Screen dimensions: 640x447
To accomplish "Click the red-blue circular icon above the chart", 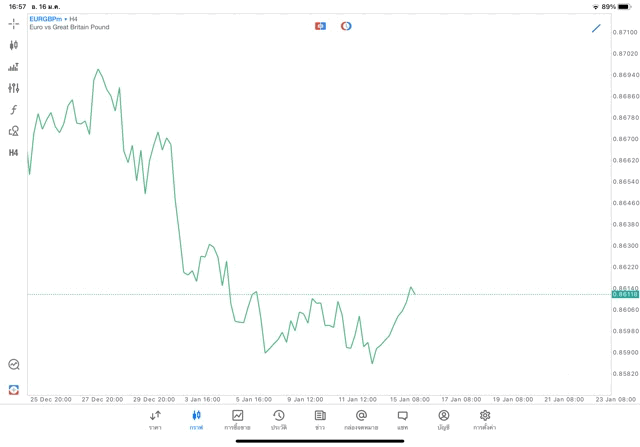I will pos(346,26).
